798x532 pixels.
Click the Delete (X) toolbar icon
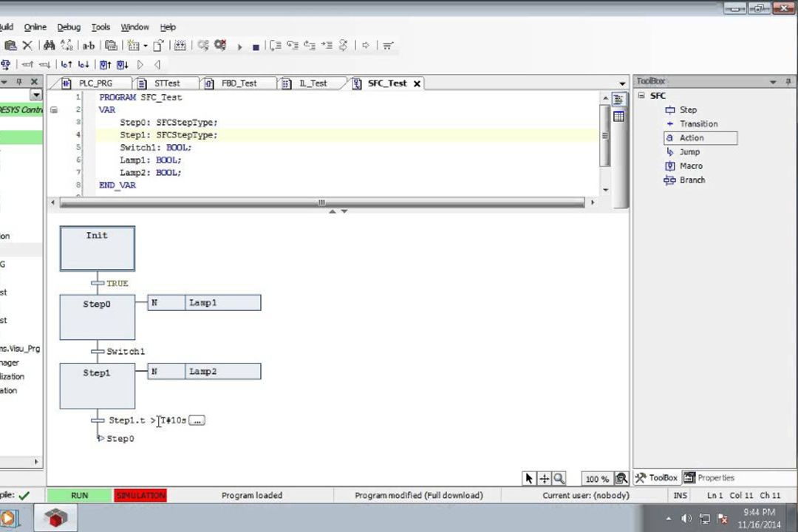point(27,45)
